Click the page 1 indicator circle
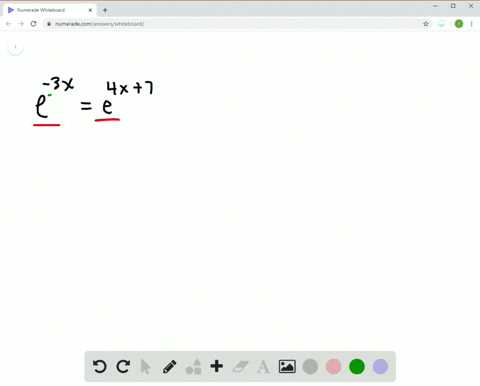 pos(15,47)
